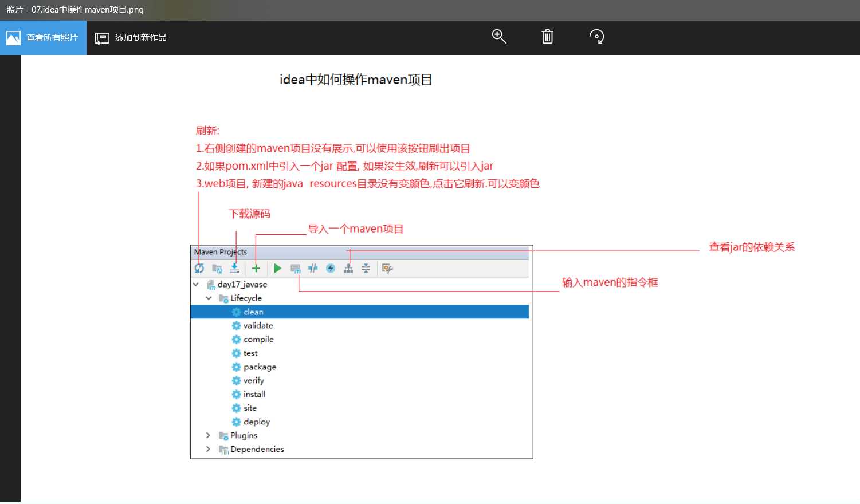The image size is (860, 504).
Task: Click the Maven Projects panel title
Action: click(x=221, y=252)
